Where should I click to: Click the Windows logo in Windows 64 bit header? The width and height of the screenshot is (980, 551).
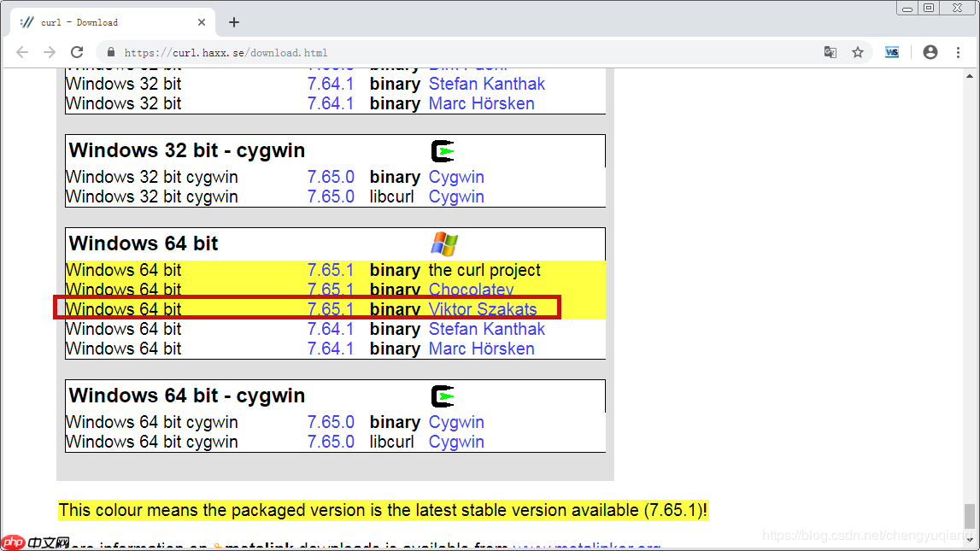[x=444, y=243]
